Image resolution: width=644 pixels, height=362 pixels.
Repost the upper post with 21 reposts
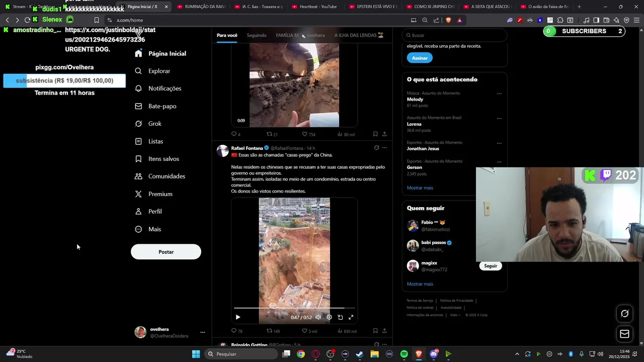coord(272,134)
